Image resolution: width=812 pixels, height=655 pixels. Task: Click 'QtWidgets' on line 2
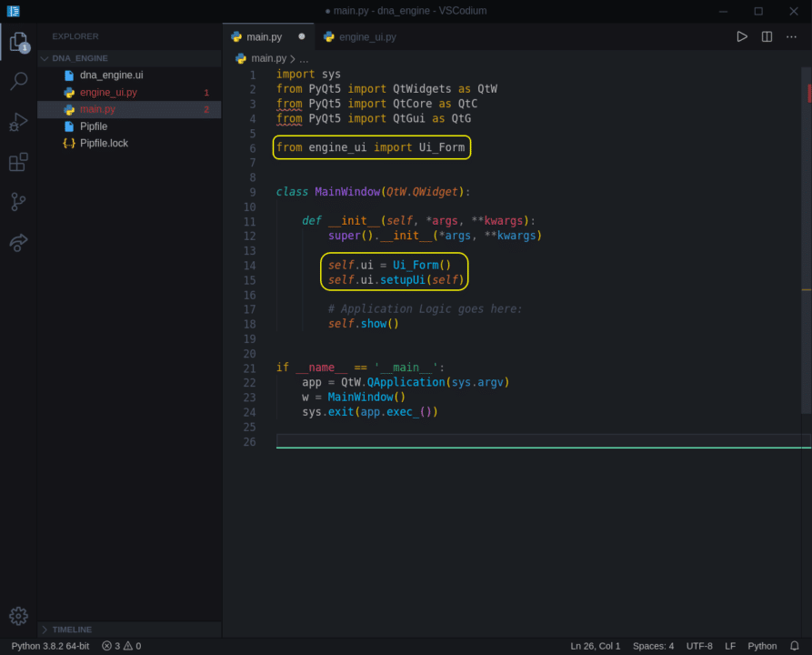pos(422,88)
